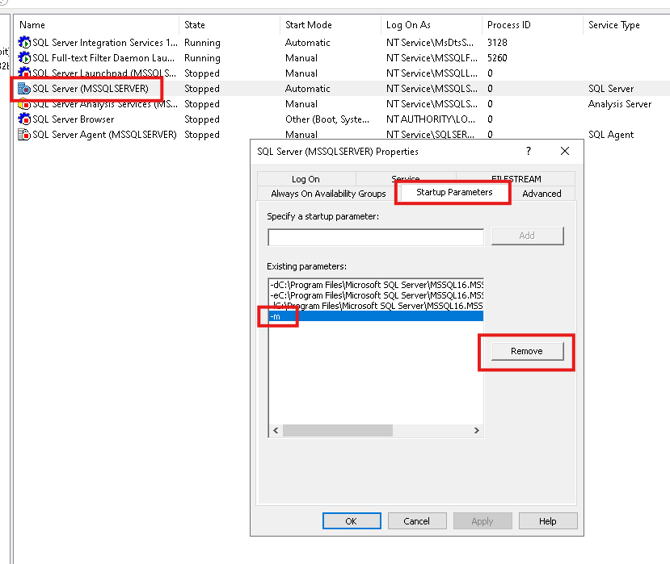Open the FILESTREAM tab
The width and height of the screenshot is (670, 564).
pyautogui.click(x=516, y=178)
